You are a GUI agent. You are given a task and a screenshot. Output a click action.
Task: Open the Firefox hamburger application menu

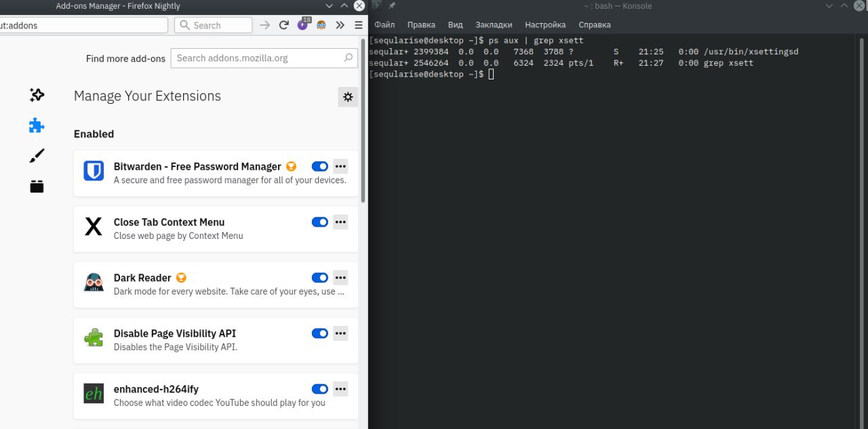[x=359, y=25]
